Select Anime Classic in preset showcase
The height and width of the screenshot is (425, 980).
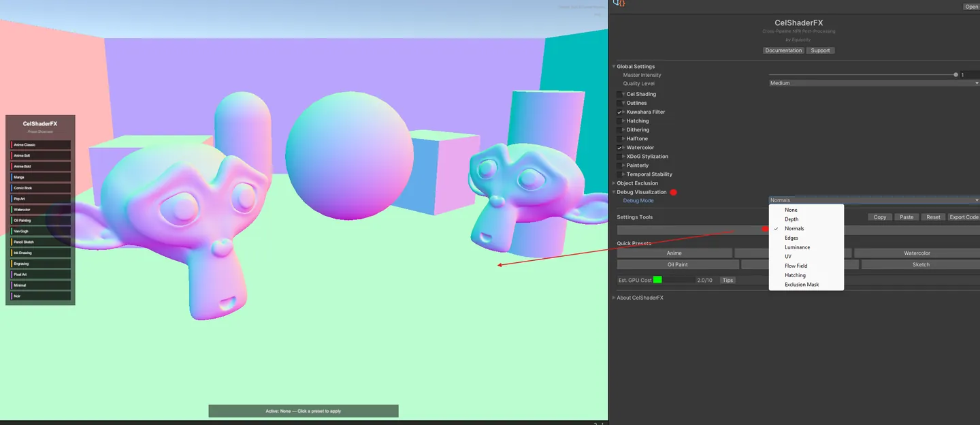click(x=41, y=145)
